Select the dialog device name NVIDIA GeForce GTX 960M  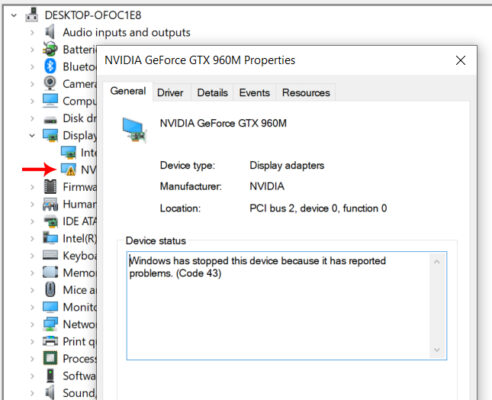pyautogui.click(x=223, y=123)
